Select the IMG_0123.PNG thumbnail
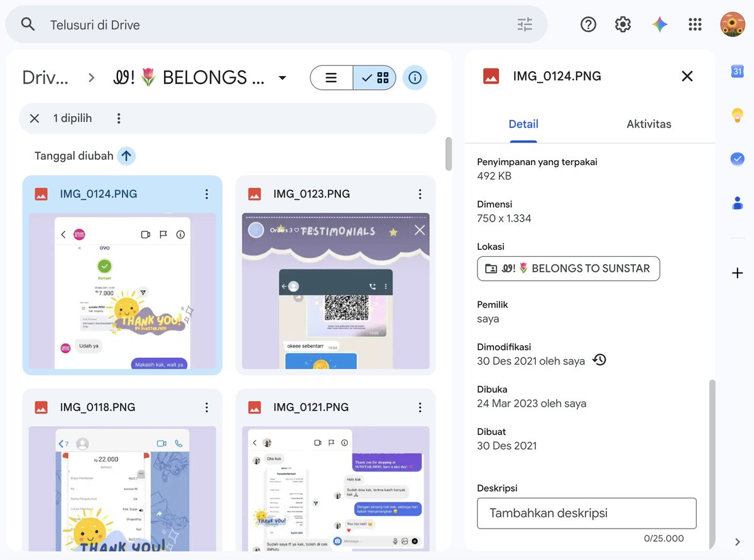754x560 pixels. tap(336, 291)
